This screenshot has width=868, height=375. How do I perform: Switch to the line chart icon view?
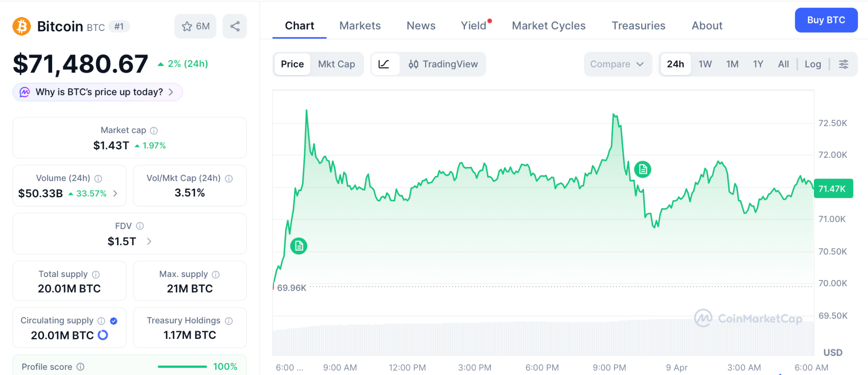click(384, 64)
